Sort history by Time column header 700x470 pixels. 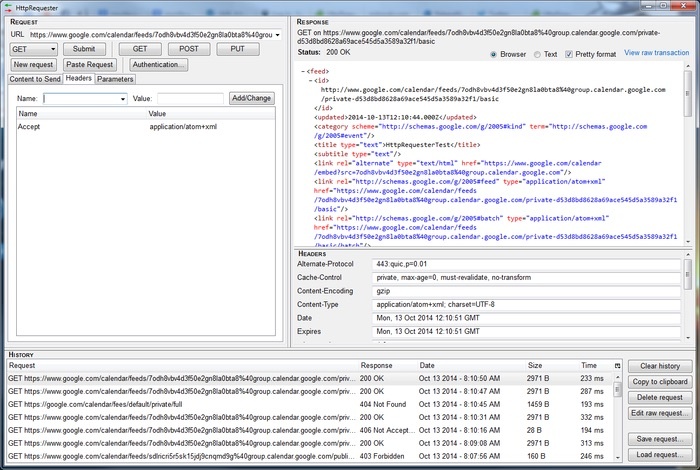click(x=596, y=366)
